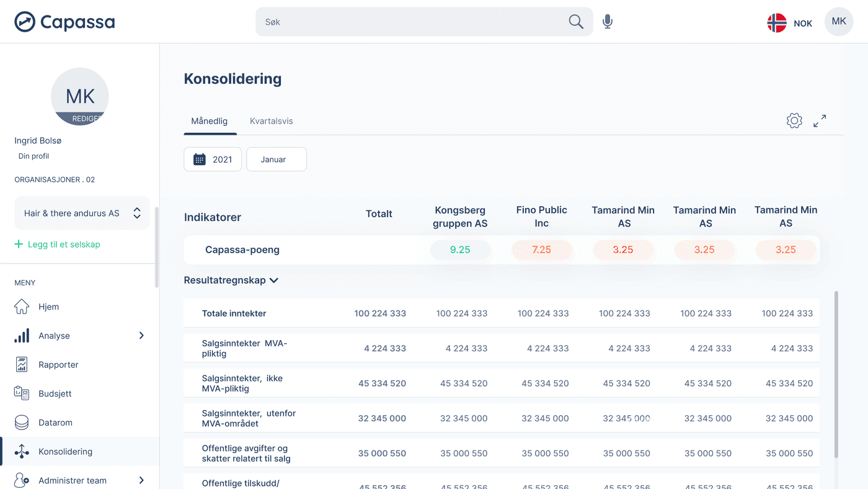The width and height of the screenshot is (868, 489).
Task: Click the sidebar scrollbar
Action: tap(157, 247)
